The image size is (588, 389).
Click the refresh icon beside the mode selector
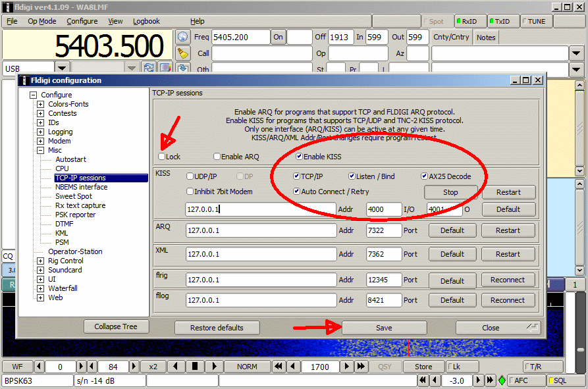click(149, 67)
